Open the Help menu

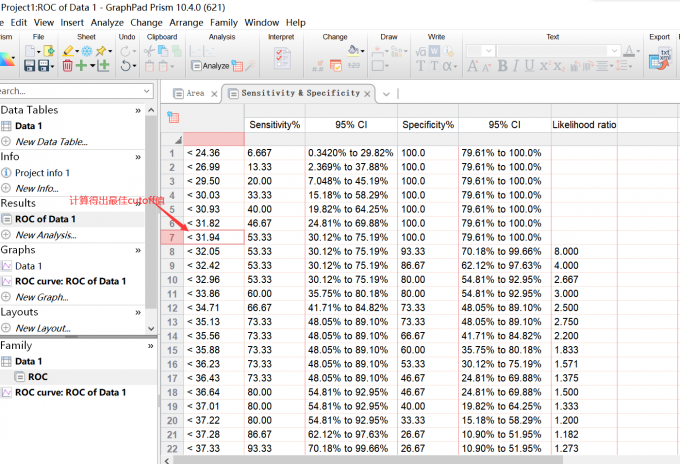coord(296,23)
